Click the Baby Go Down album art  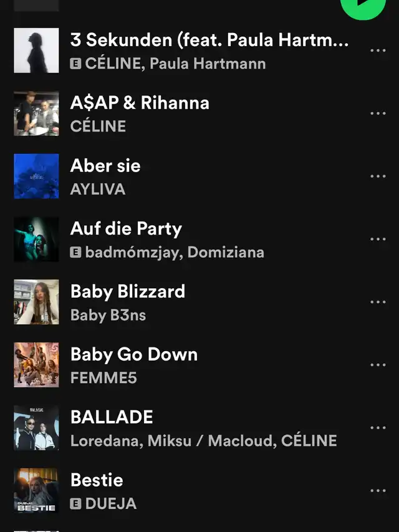tap(36, 365)
